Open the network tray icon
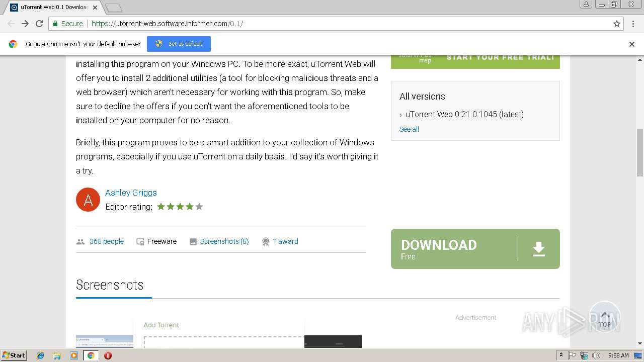644x362 pixels. (x=584, y=355)
